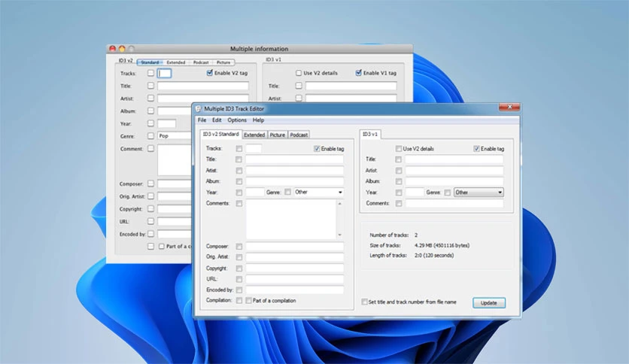This screenshot has height=364, width=629.
Task: Check Part of a compilation in Track Editor
Action: click(x=249, y=300)
